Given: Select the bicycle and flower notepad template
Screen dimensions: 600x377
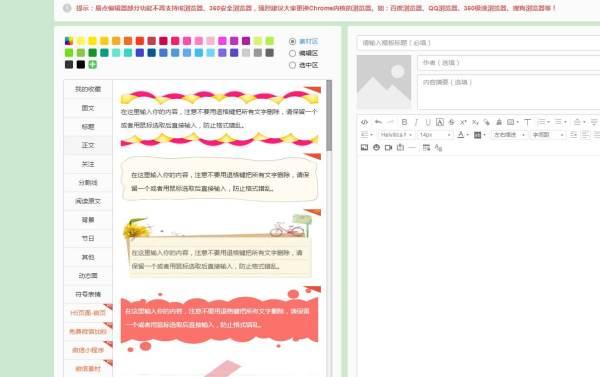Looking at the screenshot, I should [x=219, y=244].
